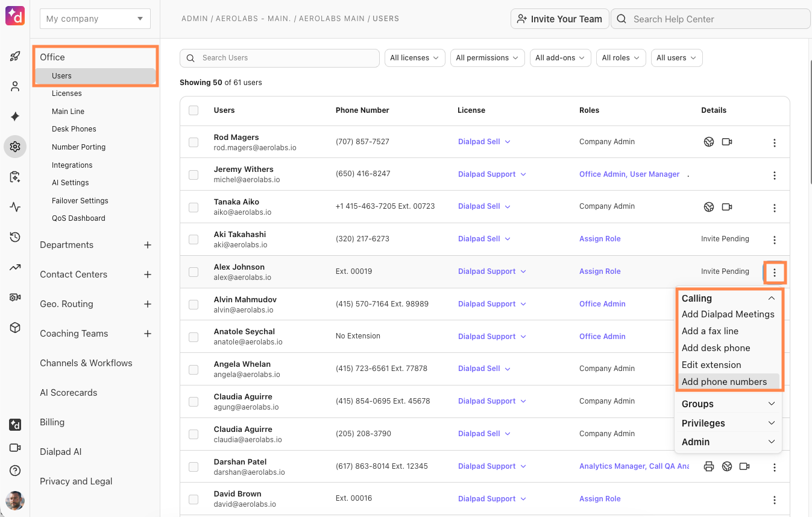Screen dimensions: 812x517
Task: Click the printer fax icon in Darshan Patel row
Action: pyautogui.click(x=709, y=466)
